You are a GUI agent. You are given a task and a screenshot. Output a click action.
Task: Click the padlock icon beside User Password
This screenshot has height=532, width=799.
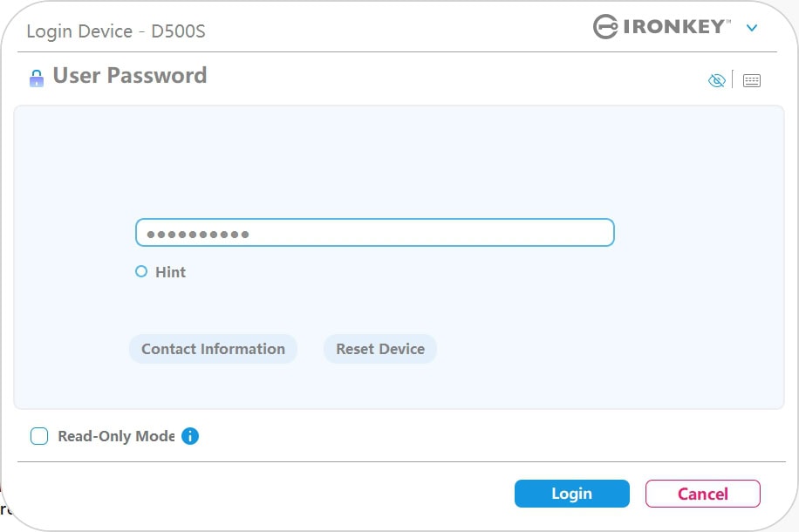pos(36,78)
